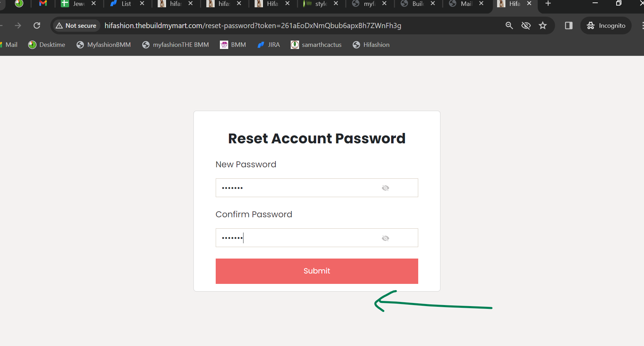
Task: Click the third-party cookies blocked eye icon
Action: (526, 25)
